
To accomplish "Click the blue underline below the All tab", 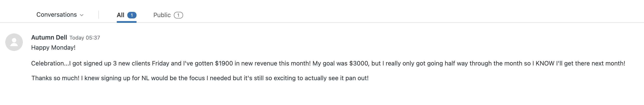I will pyautogui.click(x=126, y=22).
